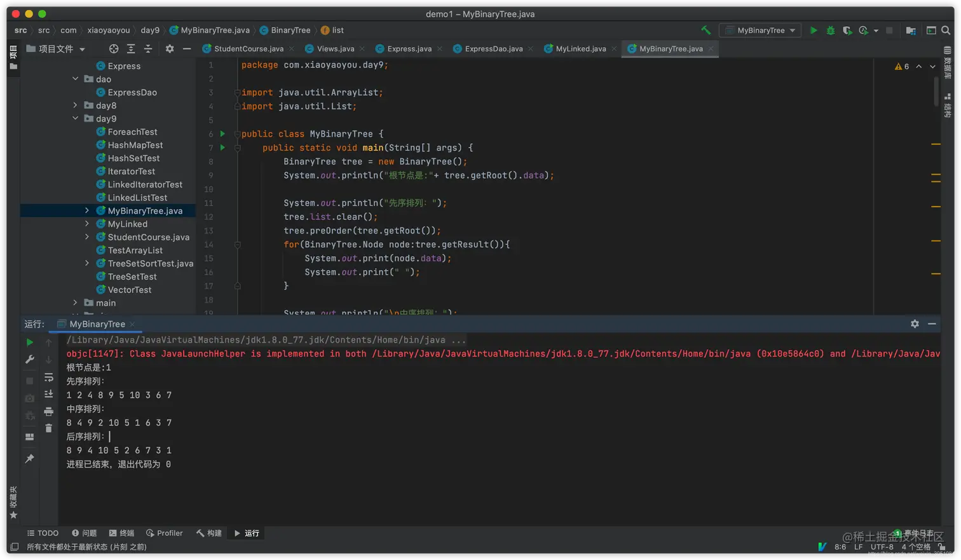
Task: Click the BinaryTree breadcrumb in the navigation bar
Action: 285,30
